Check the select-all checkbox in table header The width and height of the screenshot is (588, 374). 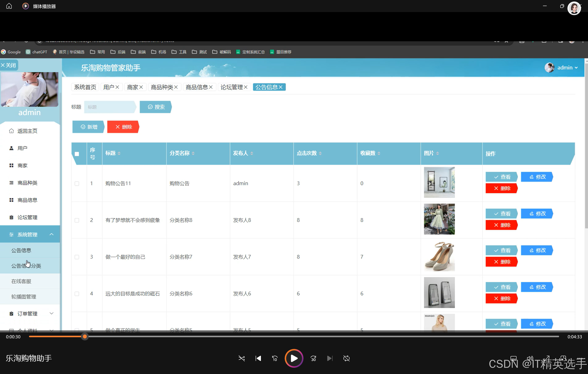(x=77, y=154)
